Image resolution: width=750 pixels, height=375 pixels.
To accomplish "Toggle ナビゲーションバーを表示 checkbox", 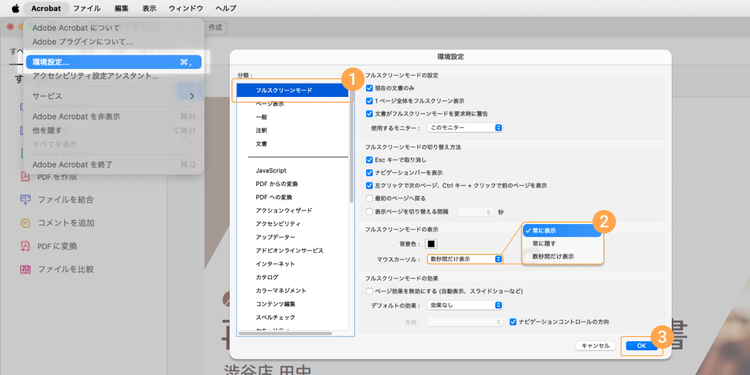I will pos(369,173).
